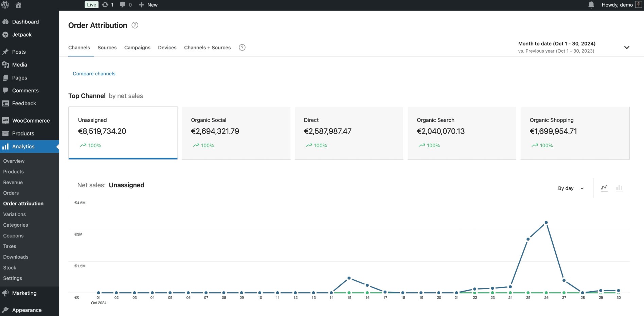
Task: Switch chart to bar chart view
Action: [x=619, y=188]
